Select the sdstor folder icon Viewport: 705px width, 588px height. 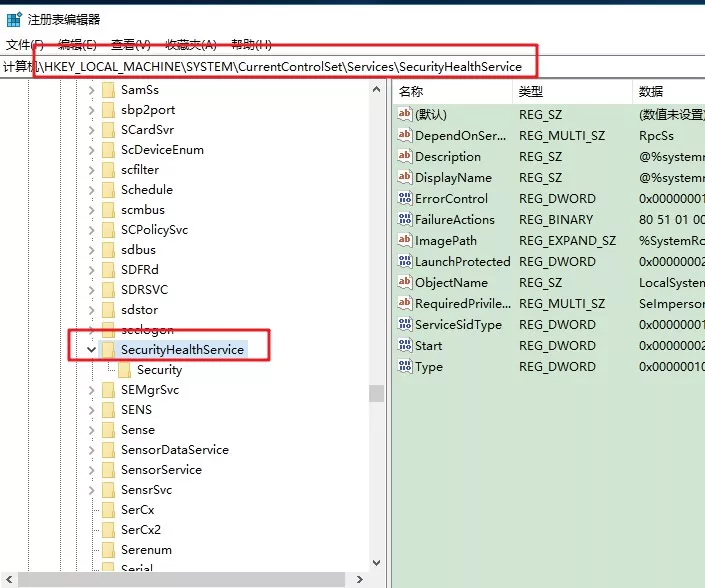point(108,310)
